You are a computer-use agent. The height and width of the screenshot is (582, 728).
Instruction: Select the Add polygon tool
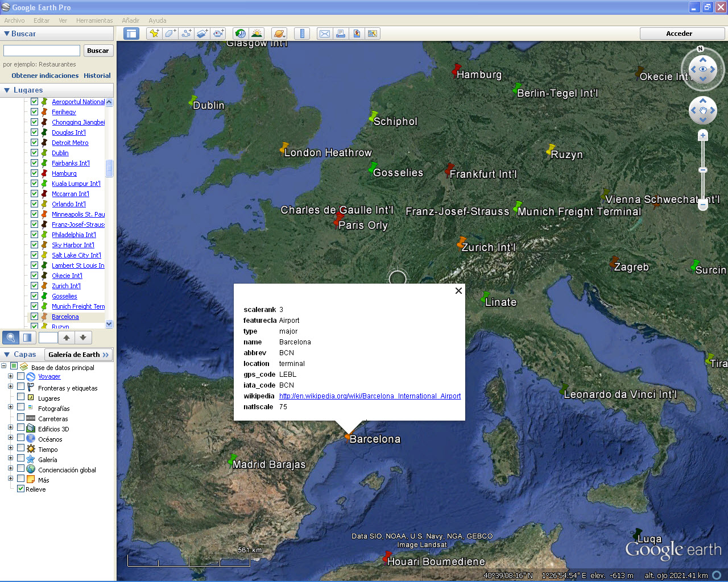[170, 34]
